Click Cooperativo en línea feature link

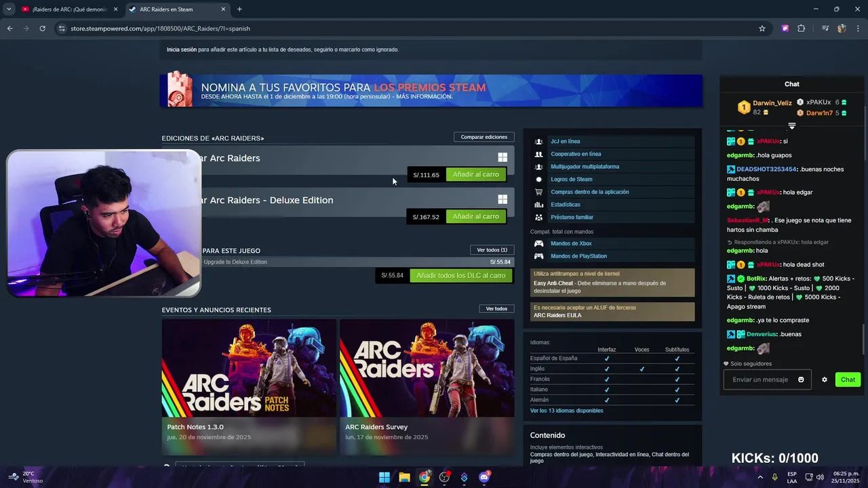click(576, 155)
